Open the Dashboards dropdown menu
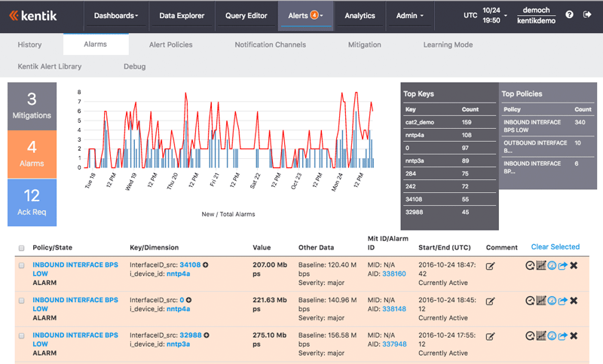The image size is (603, 364). click(116, 16)
